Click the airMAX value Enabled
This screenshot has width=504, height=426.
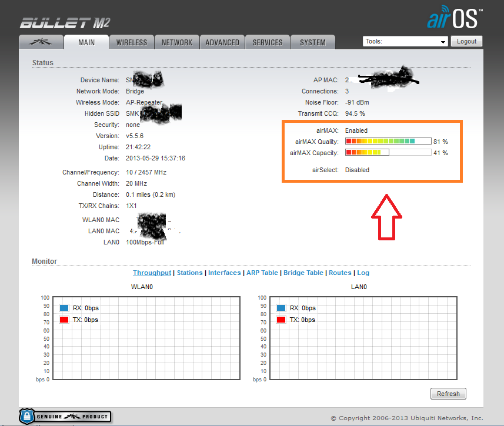click(356, 131)
